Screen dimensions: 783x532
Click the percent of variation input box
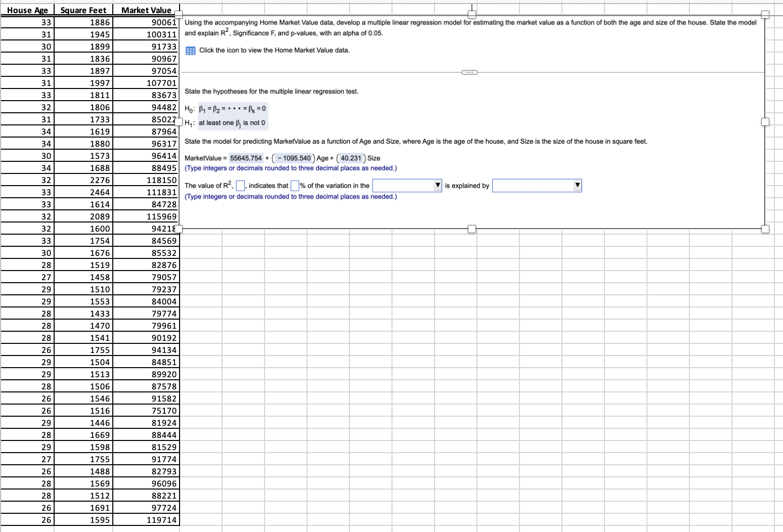295,186
